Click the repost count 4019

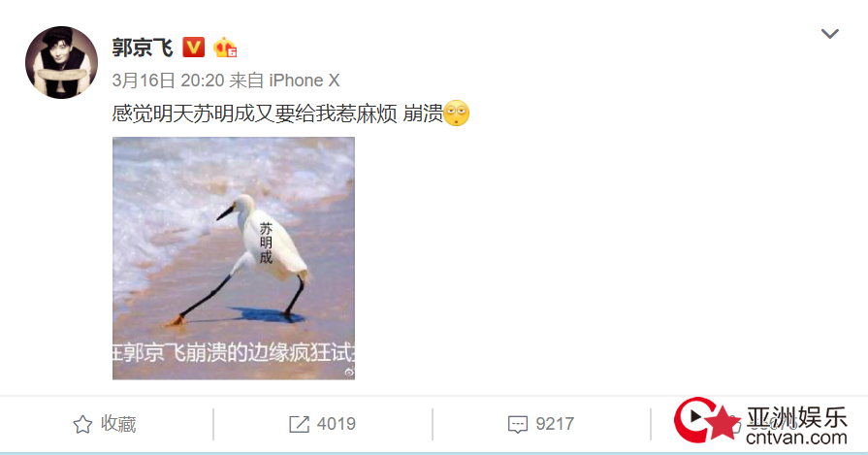coord(336,424)
